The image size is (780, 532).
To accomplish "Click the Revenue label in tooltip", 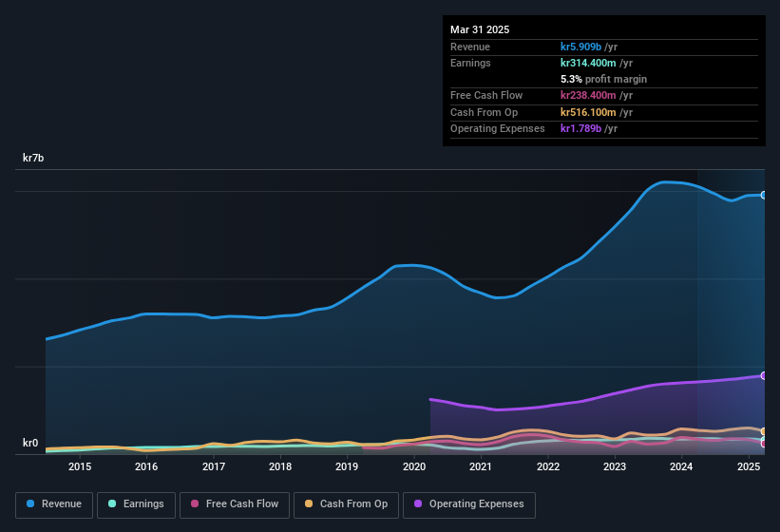I will click(x=470, y=47).
